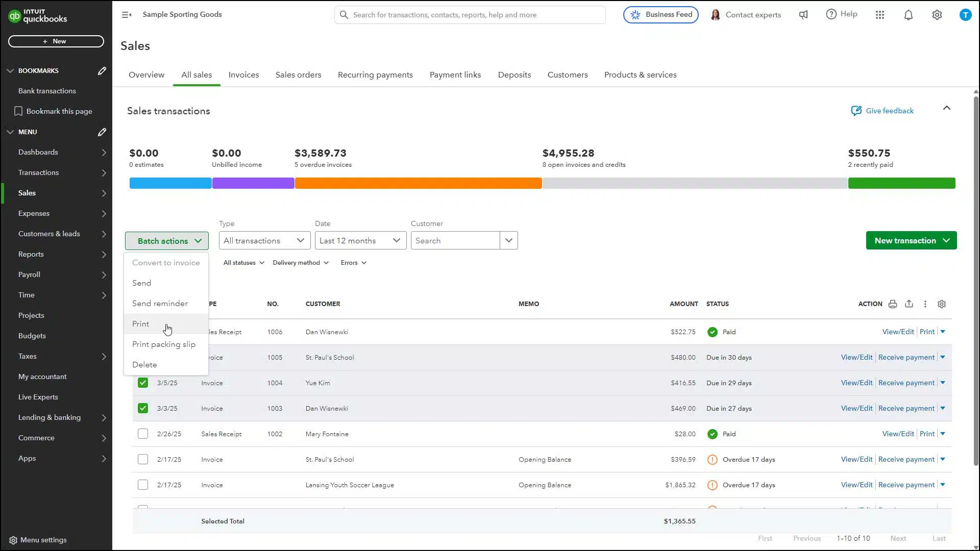980x551 pixels.
Task: Click the Menu settings gear icon
Action: coord(13,540)
